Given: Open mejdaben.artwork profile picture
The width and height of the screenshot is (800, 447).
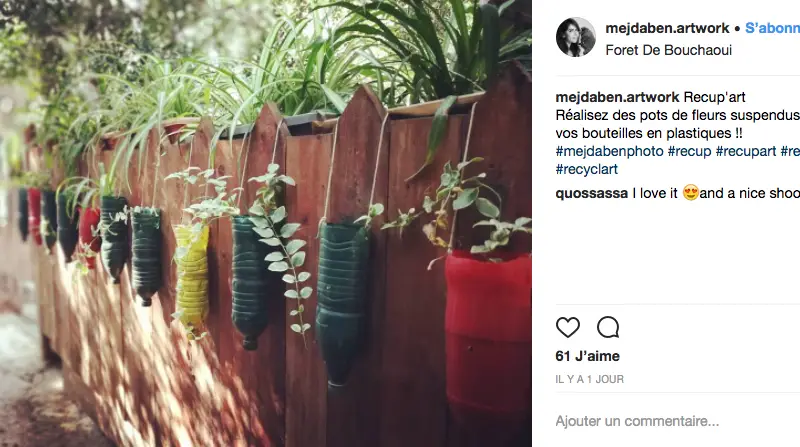Looking at the screenshot, I should tap(576, 37).
